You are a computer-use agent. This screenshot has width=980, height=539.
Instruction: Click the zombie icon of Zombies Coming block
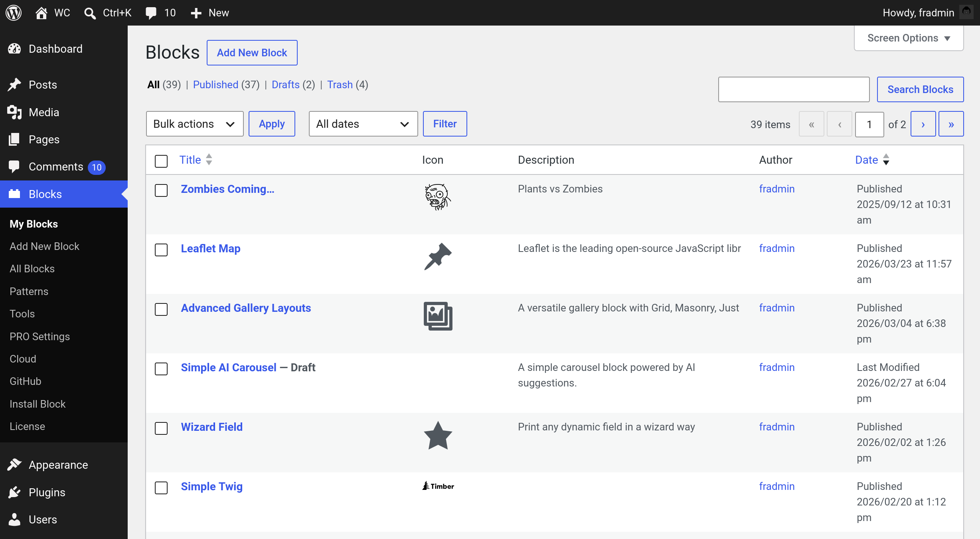pyautogui.click(x=438, y=197)
